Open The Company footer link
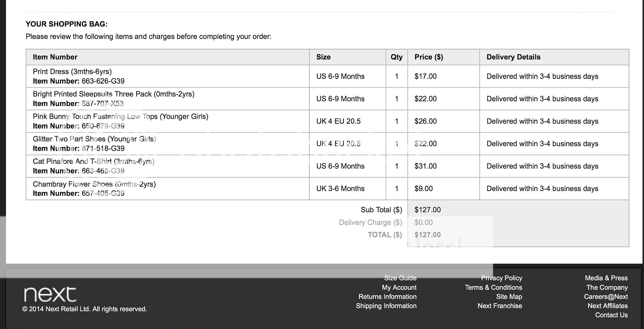The height and width of the screenshot is (329, 644). click(x=607, y=287)
